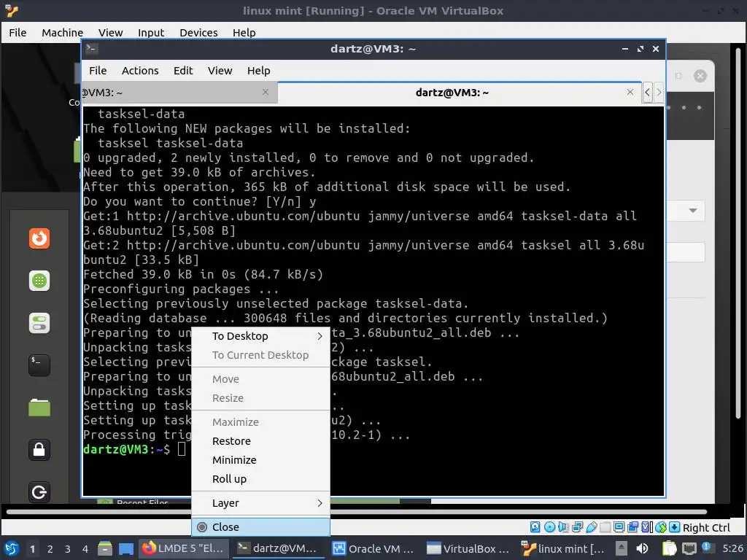The image size is (747, 560).
Task: Open VirtualBox Input menu
Action: (151, 32)
